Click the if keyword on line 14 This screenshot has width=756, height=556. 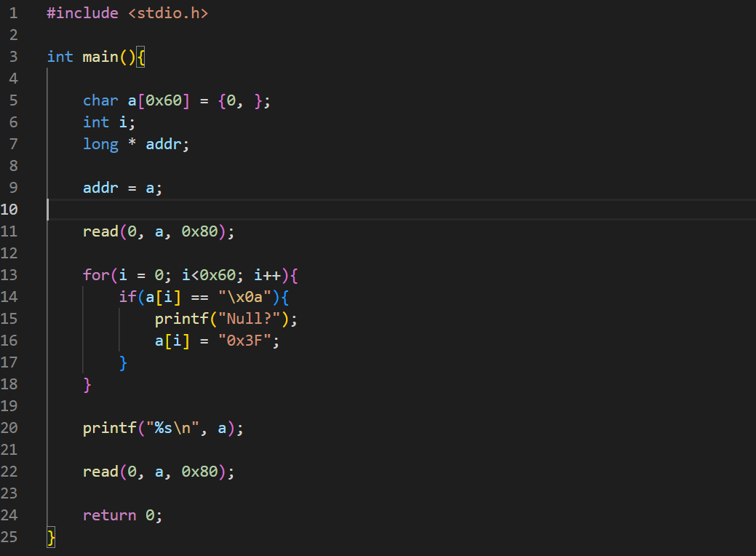click(128, 297)
